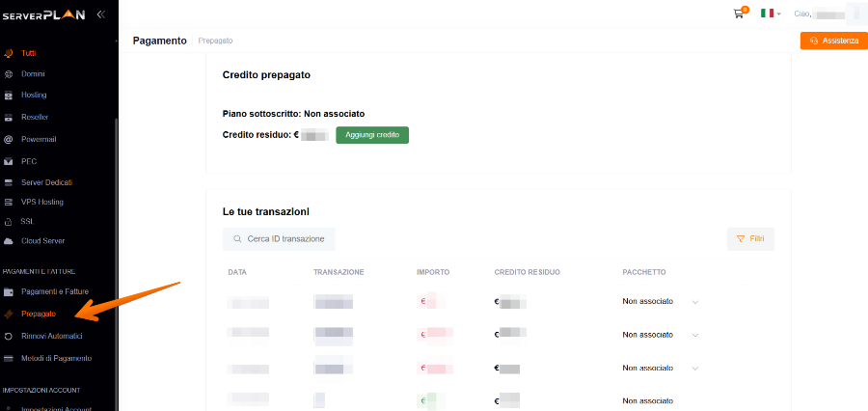
Task: Open the Filtri filter button
Action: [x=749, y=238]
